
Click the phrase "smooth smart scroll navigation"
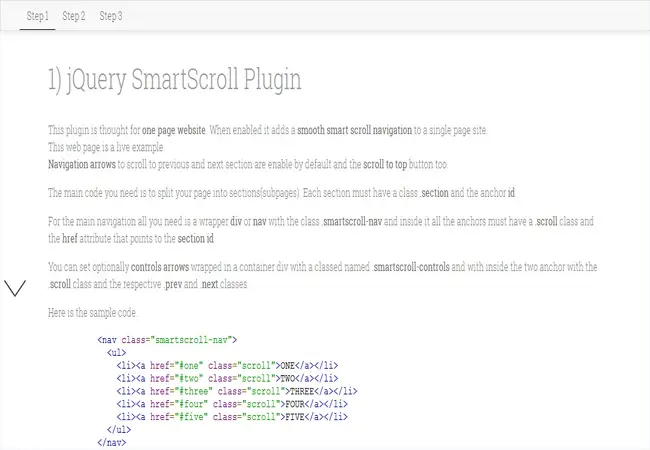(354, 130)
